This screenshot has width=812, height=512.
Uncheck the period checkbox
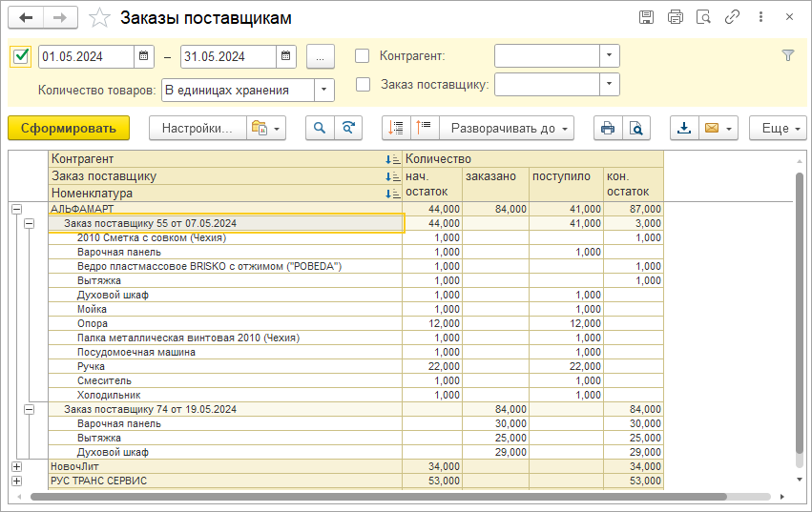pos(22,56)
